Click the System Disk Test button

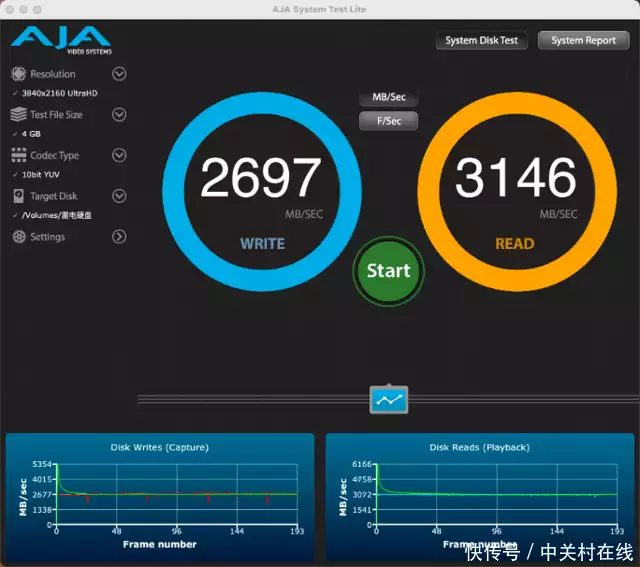click(482, 40)
